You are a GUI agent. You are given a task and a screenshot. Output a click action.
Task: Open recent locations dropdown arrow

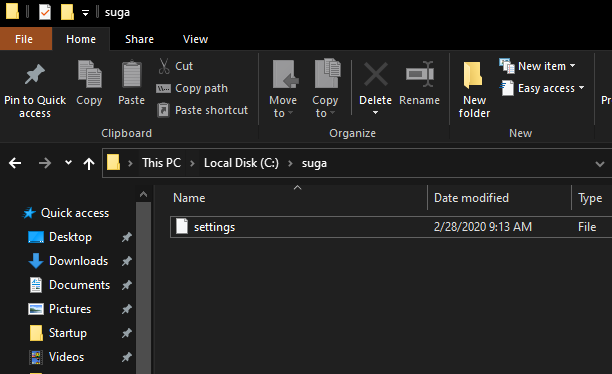[68, 162]
